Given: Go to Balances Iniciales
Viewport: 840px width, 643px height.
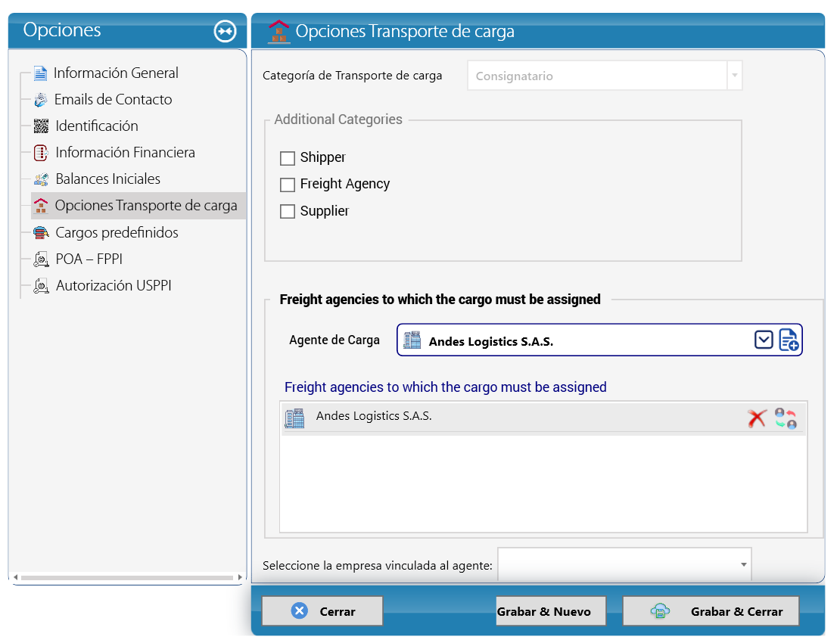Looking at the screenshot, I should click(x=108, y=179).
